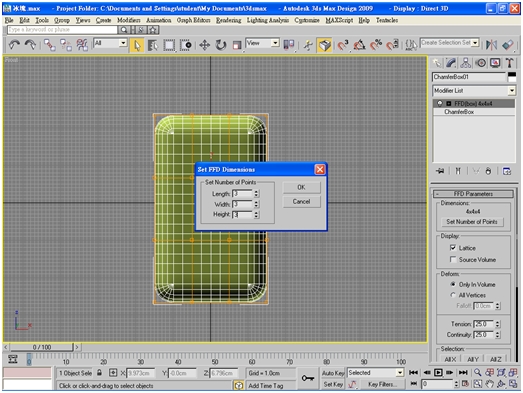
Task: Switch to the Hierarchy command panel
Action: pos(466,63)
